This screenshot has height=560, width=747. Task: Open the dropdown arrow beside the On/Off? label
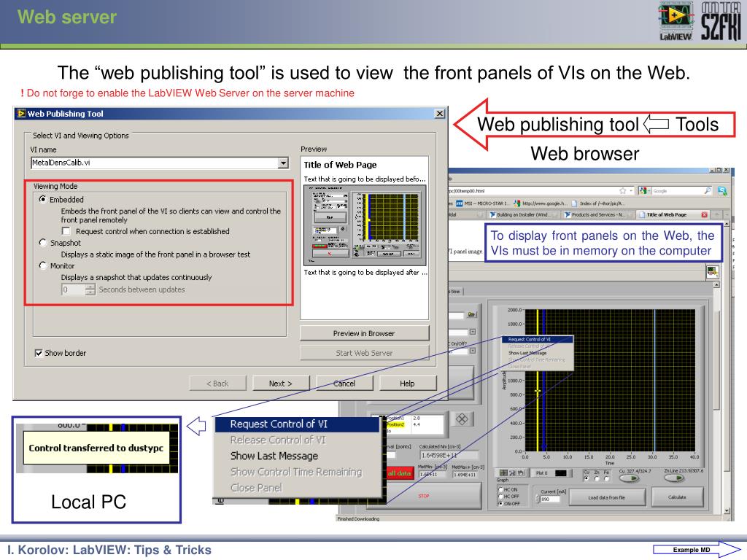tap(472, 351)
